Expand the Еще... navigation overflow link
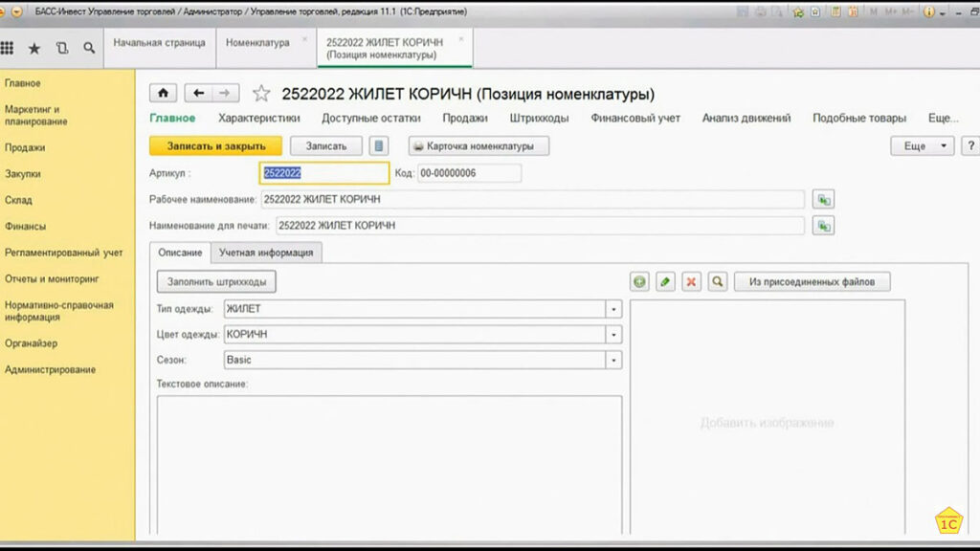 (x=943, y=118)
